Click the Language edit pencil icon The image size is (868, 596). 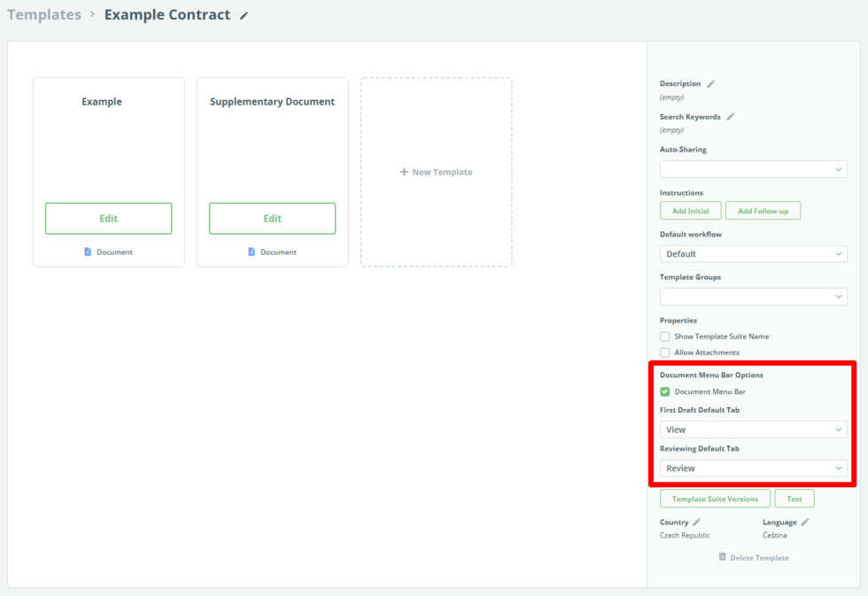(805, 522)
